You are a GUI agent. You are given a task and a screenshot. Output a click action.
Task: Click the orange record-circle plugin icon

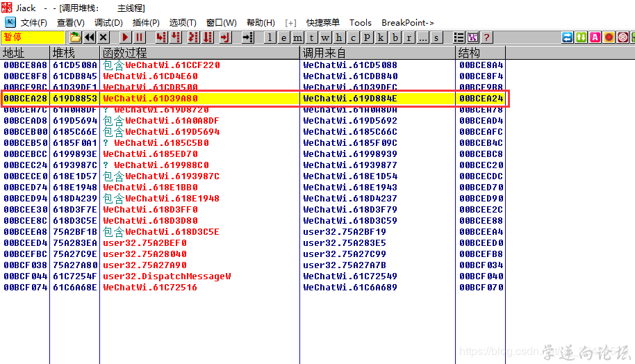tap(609, 38)
